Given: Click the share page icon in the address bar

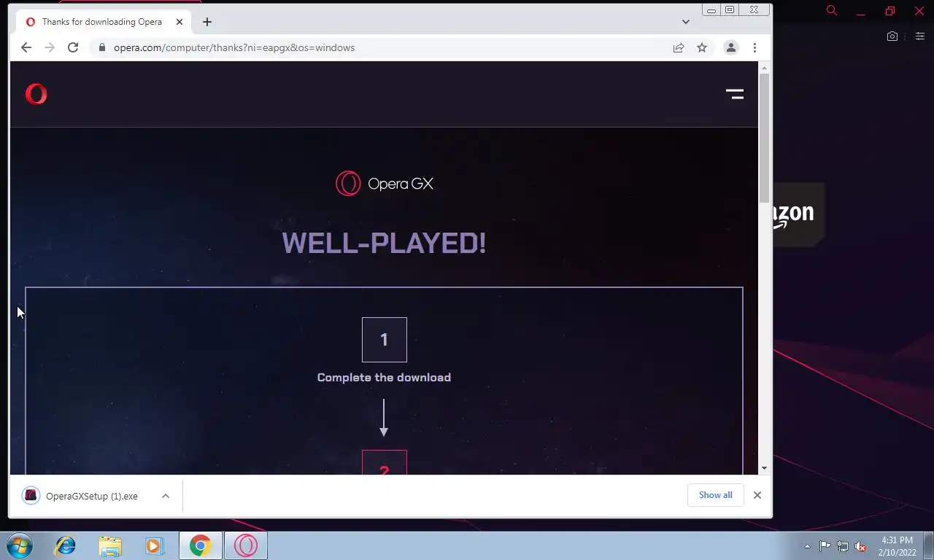Looking at the screenshot, I should [679, 47].
